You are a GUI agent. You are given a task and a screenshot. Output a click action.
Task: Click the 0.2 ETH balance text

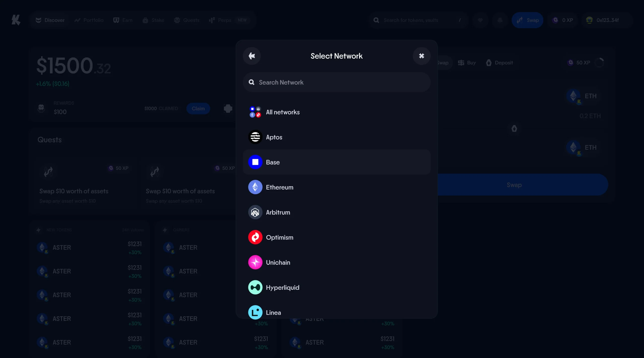[x=590, y=116]
